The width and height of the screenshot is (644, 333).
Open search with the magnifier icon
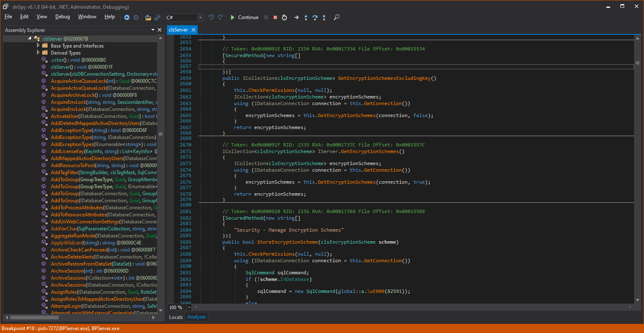point(337,17)
